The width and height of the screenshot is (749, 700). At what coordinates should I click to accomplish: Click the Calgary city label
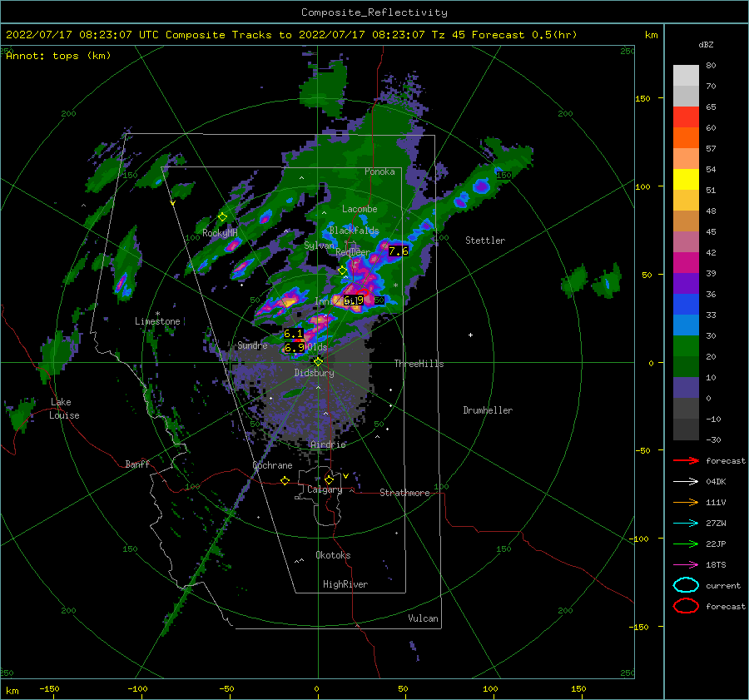[325, 489]
